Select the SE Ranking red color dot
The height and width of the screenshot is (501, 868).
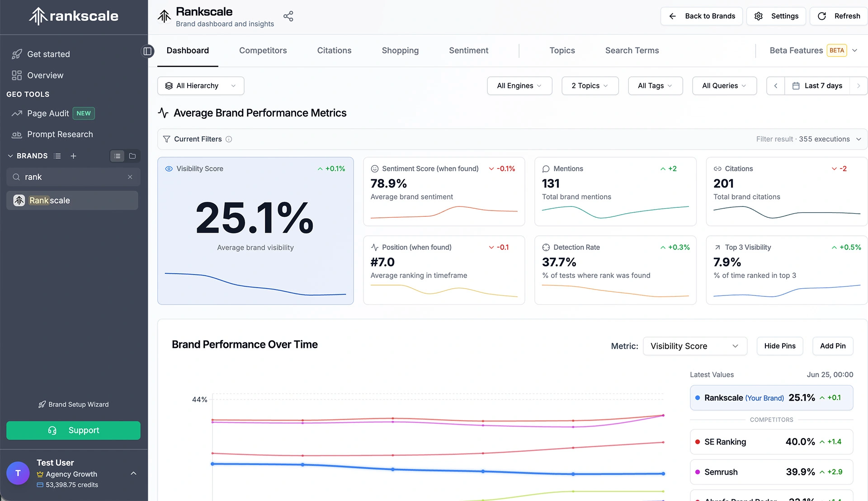click(698, 442)
